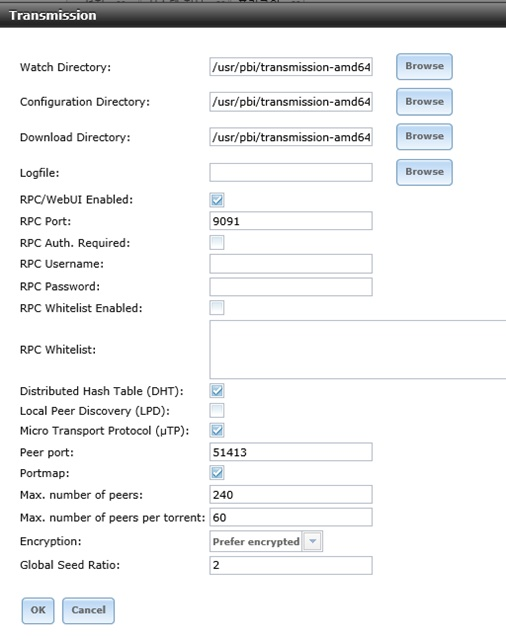Click into the RPC Password field
This screenshot has width=506, height=640.
click(291, 287)
